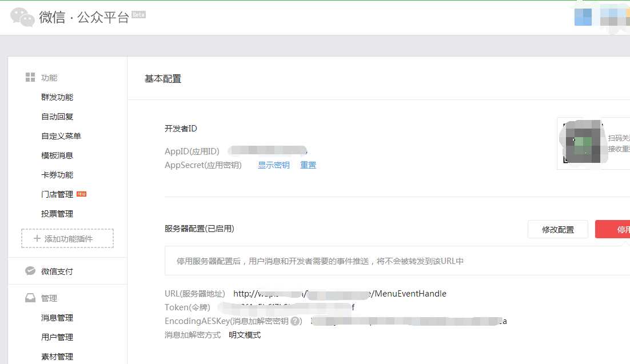Click the red 停用 button
Viewport: 630px width, 364px height.
pos(613,229)
